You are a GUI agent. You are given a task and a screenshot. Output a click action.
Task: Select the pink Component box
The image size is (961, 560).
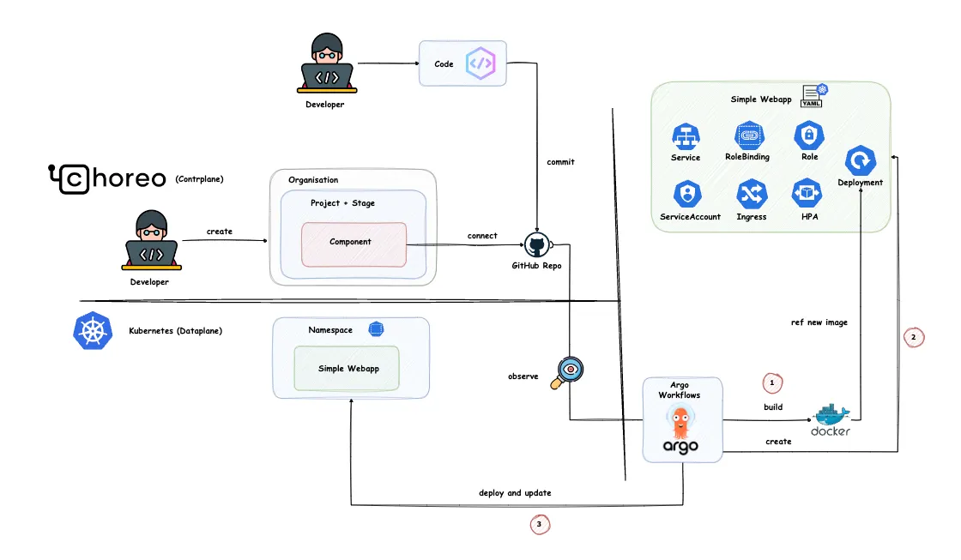354,244
